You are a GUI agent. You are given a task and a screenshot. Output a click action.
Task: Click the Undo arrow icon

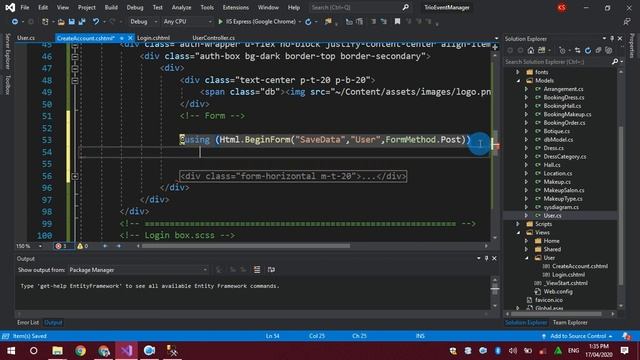(96, 22)
